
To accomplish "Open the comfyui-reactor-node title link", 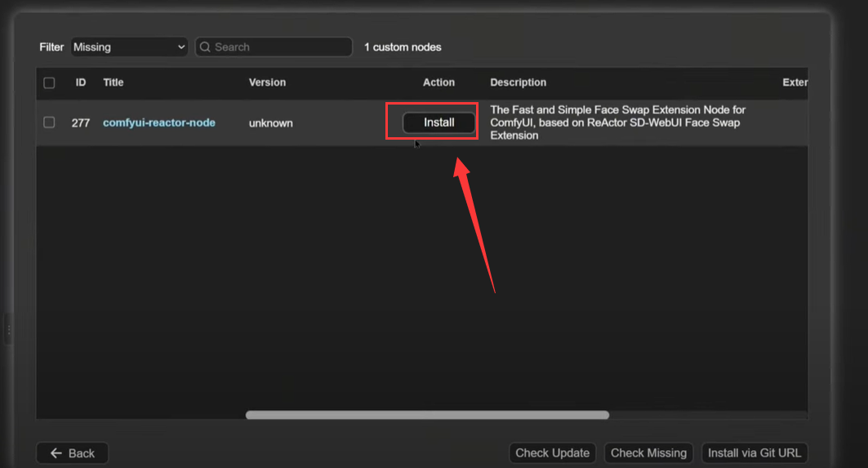I will (159, 123).
